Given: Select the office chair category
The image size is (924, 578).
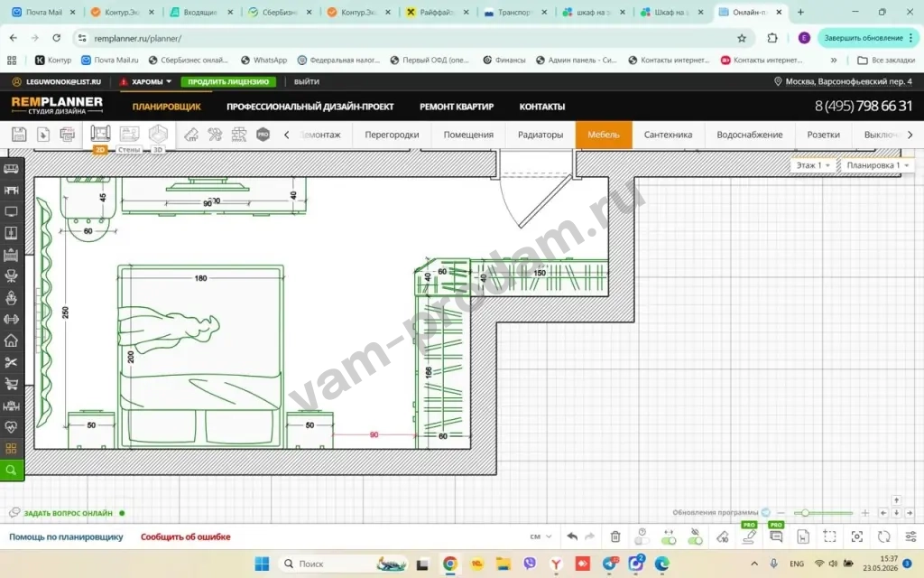Looking at the screenshot, I should (11, 276).
